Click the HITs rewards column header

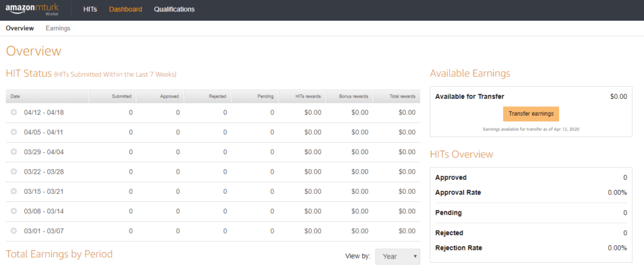point(303,96)
